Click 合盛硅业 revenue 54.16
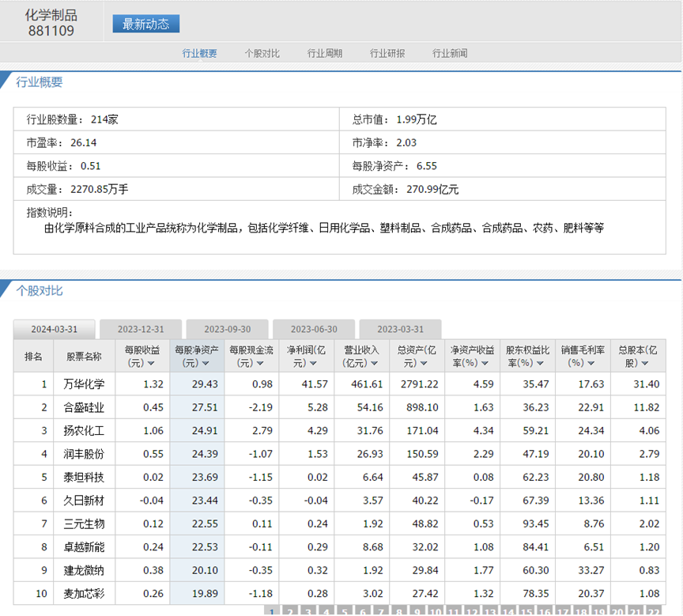This screenshot has height=616, width=683. [x=370, y=407]
